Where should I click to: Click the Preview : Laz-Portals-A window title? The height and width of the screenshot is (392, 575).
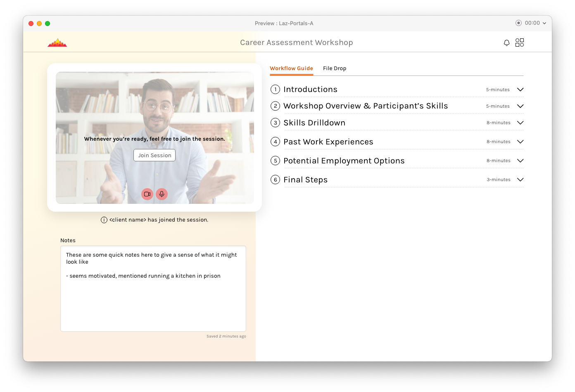[x=284, y=24]
